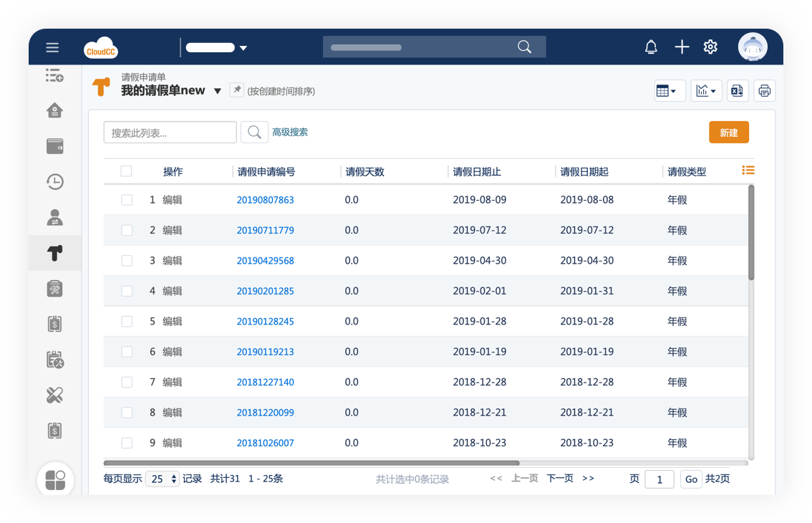Expand the 我的请假单new view dropdown

(218, 91)
